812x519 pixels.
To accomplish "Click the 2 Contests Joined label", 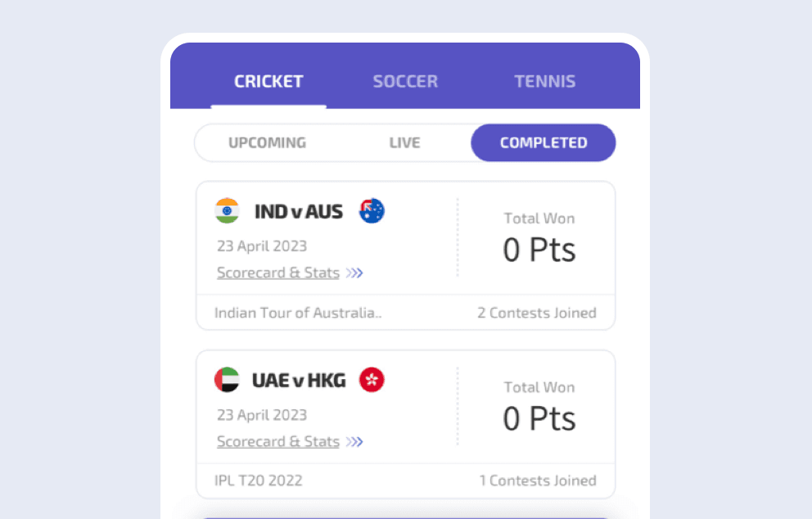I will 537,313.
